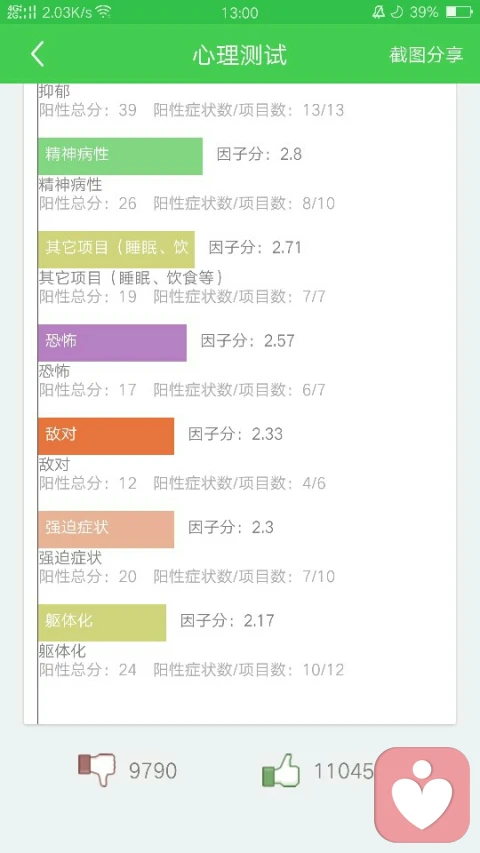This screenshot has height=853, width=480.
Task: Tap the signal strength indicator
Action: point(22,12)
